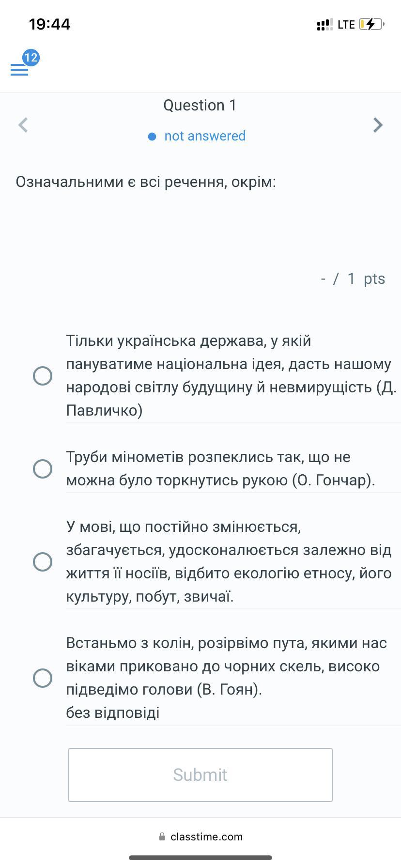Image resolution: width=401 pixels, height=868 pixels.
Task: Choose the answer starting 'У мові, що постійно'
Action: click(43, 561)
